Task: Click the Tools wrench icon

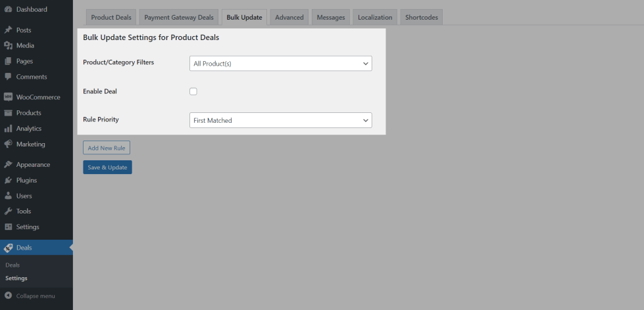Action: pyautogui.click(x=8, y=211)
